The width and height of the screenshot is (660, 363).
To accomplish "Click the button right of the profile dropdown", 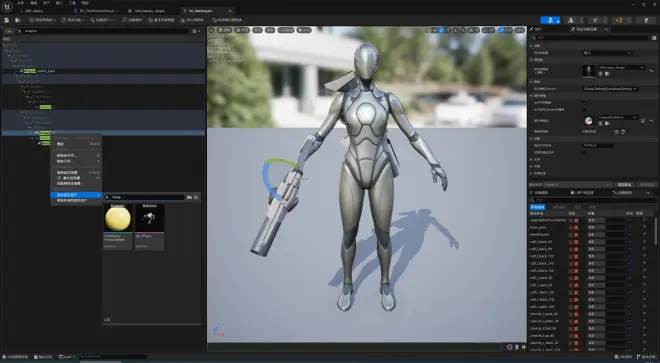I will (624, 185).
